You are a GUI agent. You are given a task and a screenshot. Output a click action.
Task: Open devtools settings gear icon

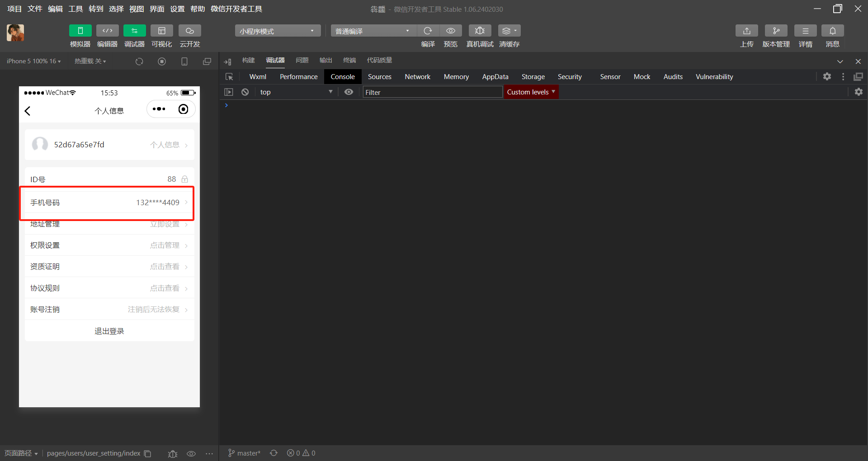pyautogui.click(x=827, y=77)
